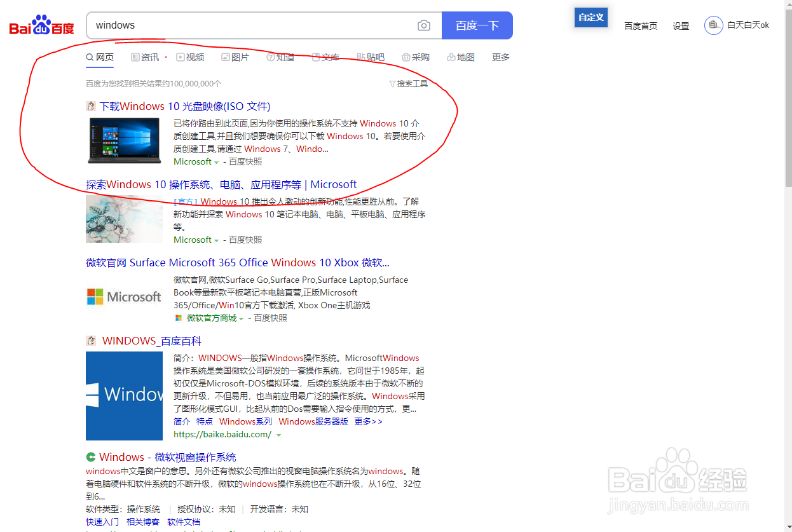
Task: Switch to the 文库 tab
Action: tap(325, 57)
